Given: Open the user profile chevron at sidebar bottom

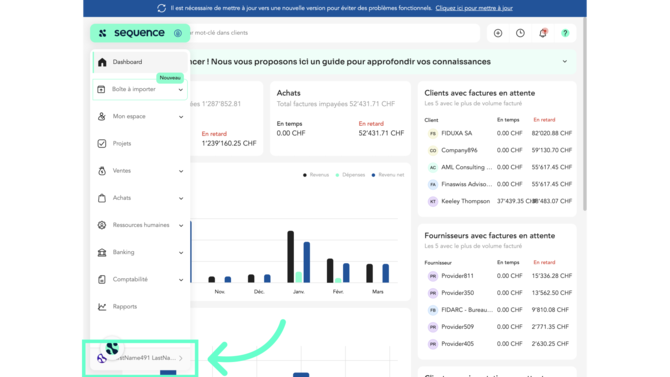Looking at the screenshot, I should pos(181,358).
